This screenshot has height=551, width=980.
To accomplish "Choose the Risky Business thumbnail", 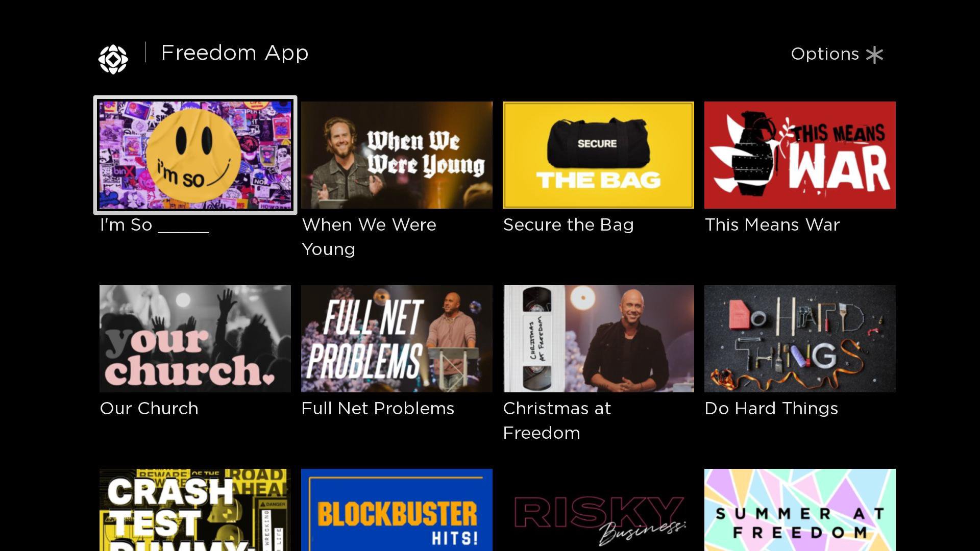I will point(598,510).
